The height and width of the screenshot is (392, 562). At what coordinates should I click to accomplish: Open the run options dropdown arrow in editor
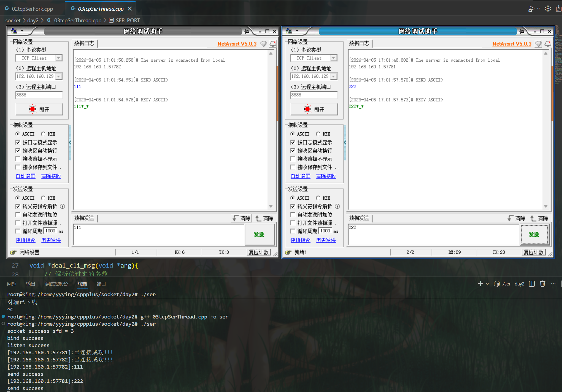tap(538, 9)
